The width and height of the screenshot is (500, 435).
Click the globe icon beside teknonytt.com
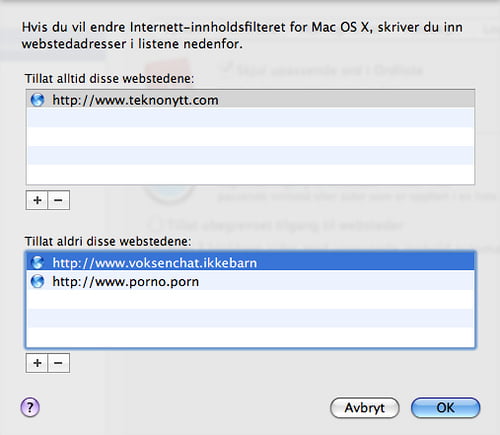pos(37,100)
